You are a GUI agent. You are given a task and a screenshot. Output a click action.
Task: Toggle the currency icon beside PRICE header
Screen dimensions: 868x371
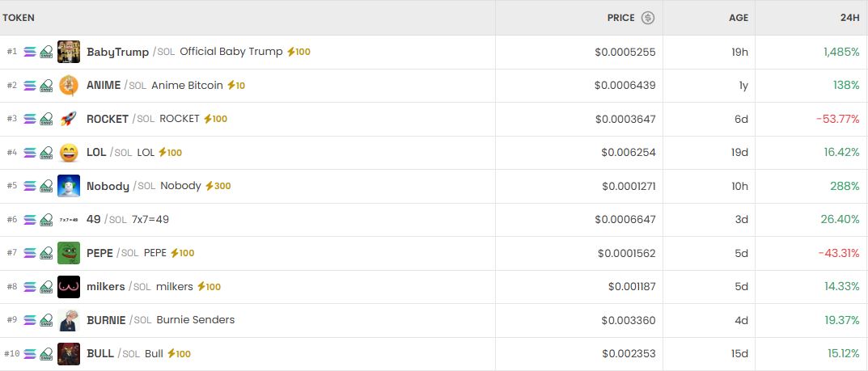647,18
